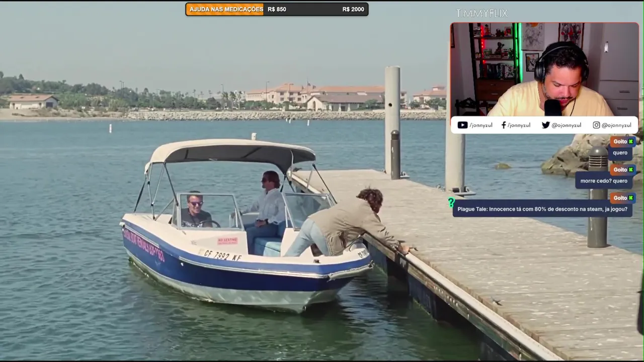This screenshot has width=644, height=362.
Task: Click the TIMMYFLIX title text
Action: click(481, 14)
